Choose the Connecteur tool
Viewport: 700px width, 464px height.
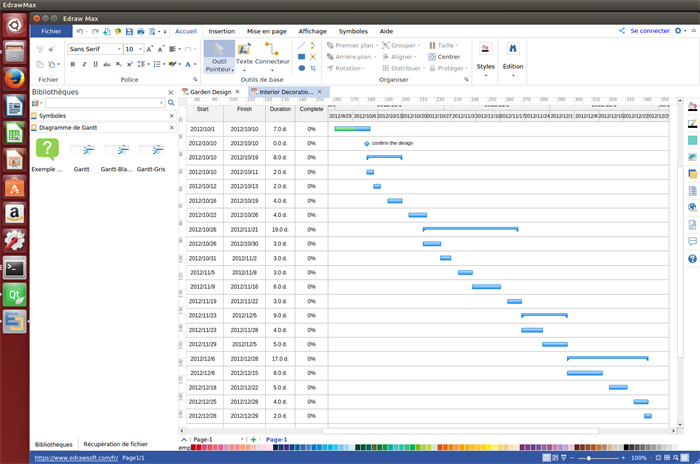click(271, 55)
